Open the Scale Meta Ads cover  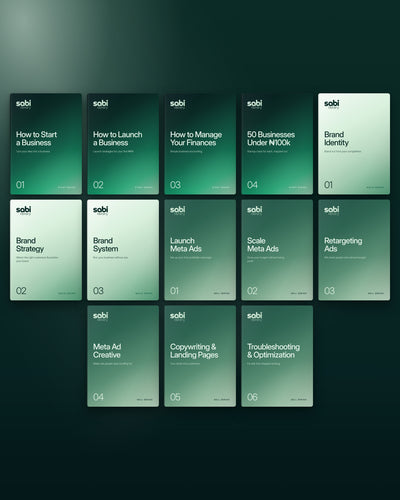click(277, 250)
